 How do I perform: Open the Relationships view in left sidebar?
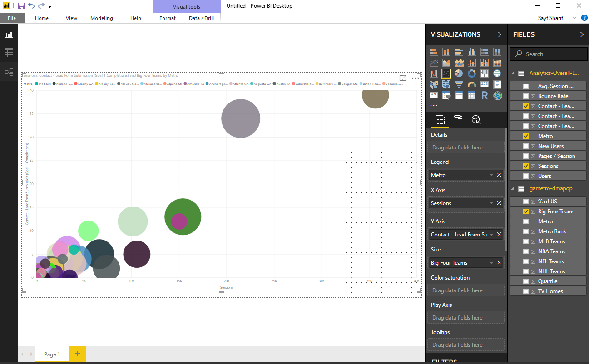(9, 72)
